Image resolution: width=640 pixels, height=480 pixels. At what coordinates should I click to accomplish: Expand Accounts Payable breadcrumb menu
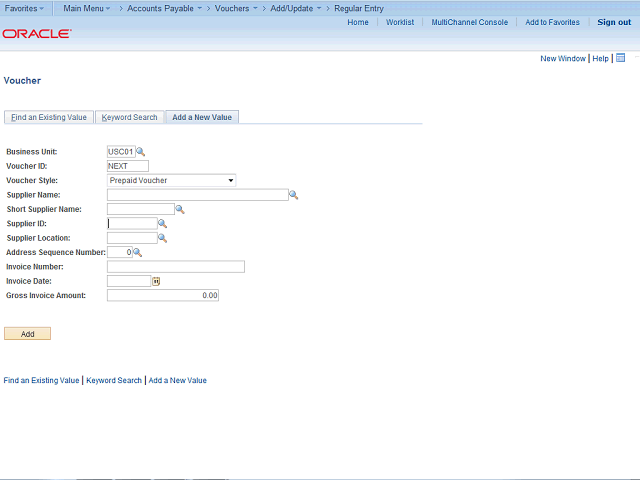[164, 8]
